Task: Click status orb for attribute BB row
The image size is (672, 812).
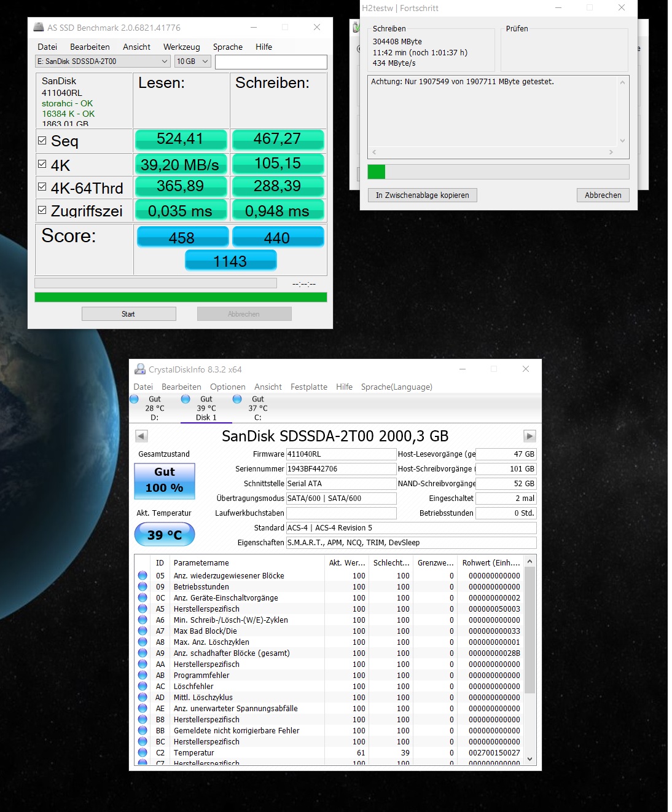Action: [x=143, y=730]
